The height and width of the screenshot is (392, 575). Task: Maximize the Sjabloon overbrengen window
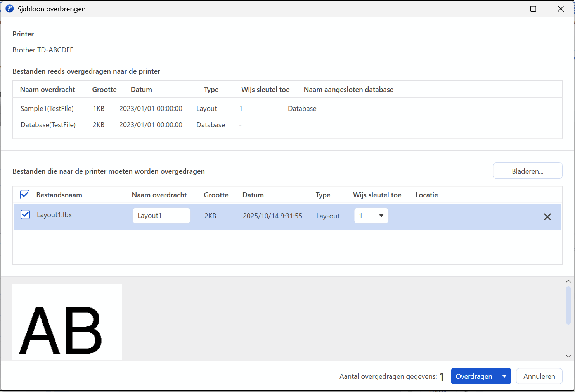tap(533, 9)
